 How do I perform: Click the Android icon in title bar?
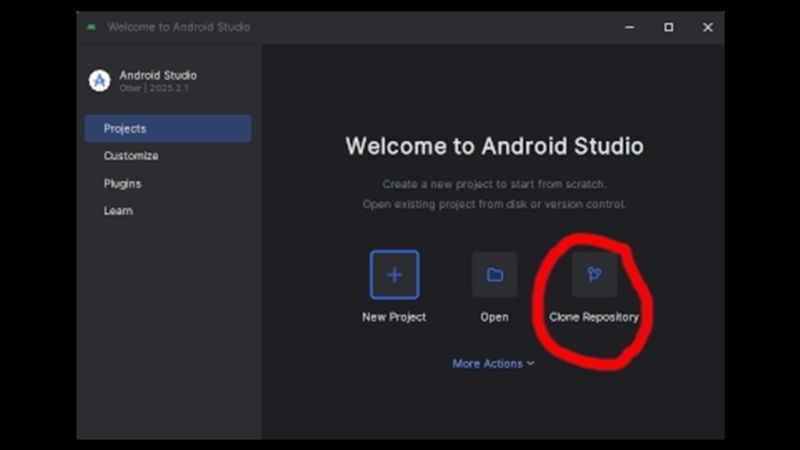(92, 27)
